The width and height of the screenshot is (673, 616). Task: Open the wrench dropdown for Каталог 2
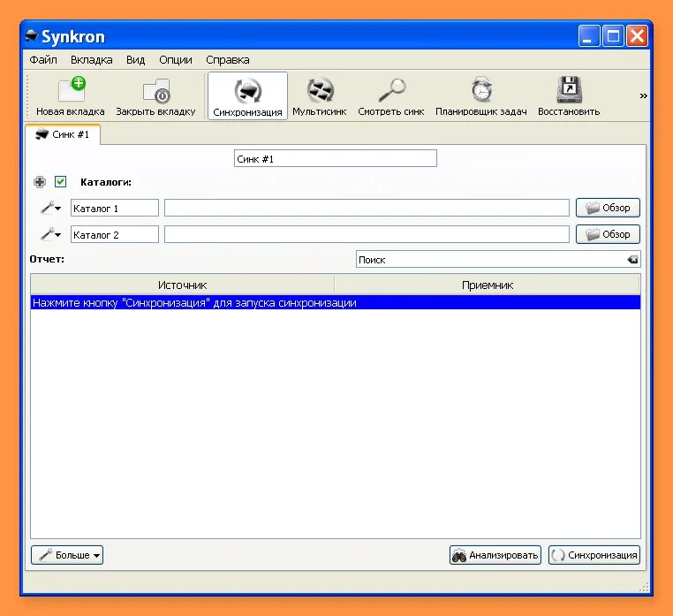(x=50, y=234)
